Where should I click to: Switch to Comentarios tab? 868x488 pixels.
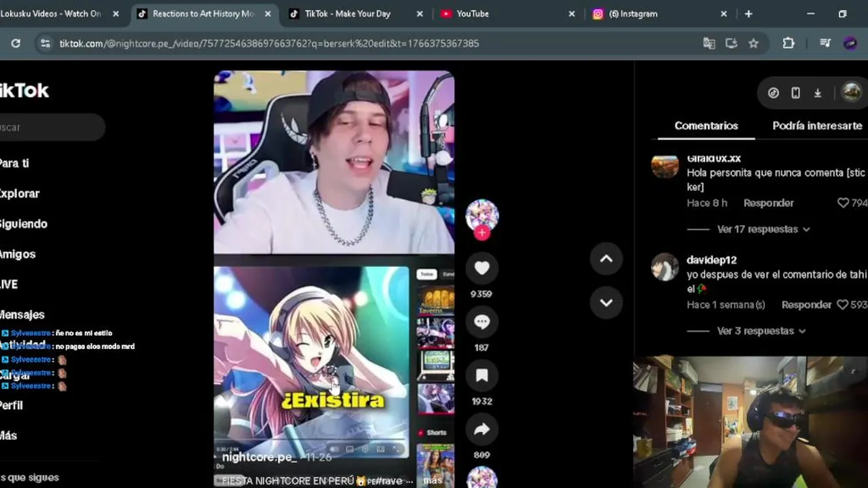tap(706, 125)
